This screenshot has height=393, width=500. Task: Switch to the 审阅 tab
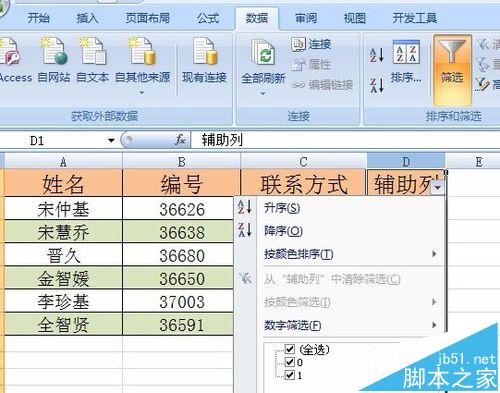306,18
